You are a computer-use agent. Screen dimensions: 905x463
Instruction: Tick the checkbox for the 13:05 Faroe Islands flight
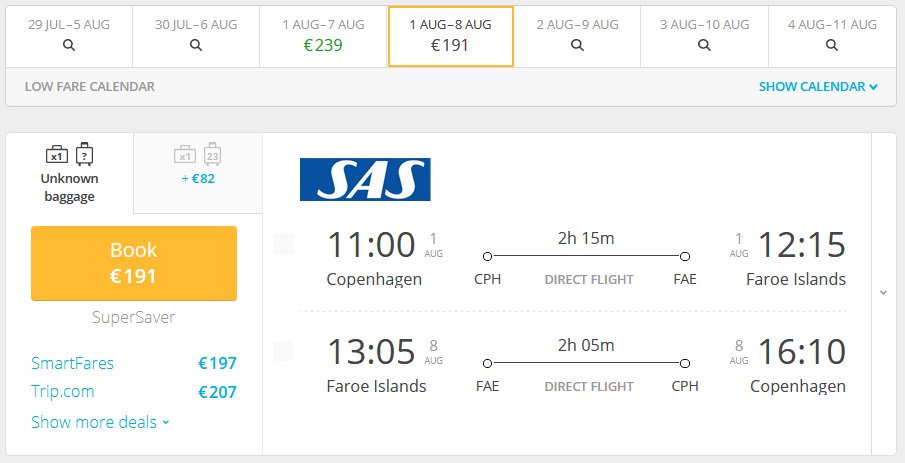click(x=283, y=350)
